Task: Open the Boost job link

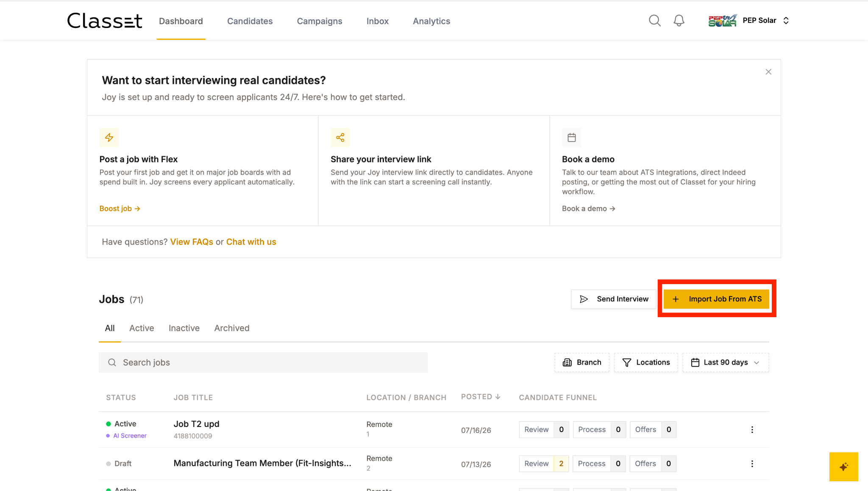Action: click(x=120, y=209)
